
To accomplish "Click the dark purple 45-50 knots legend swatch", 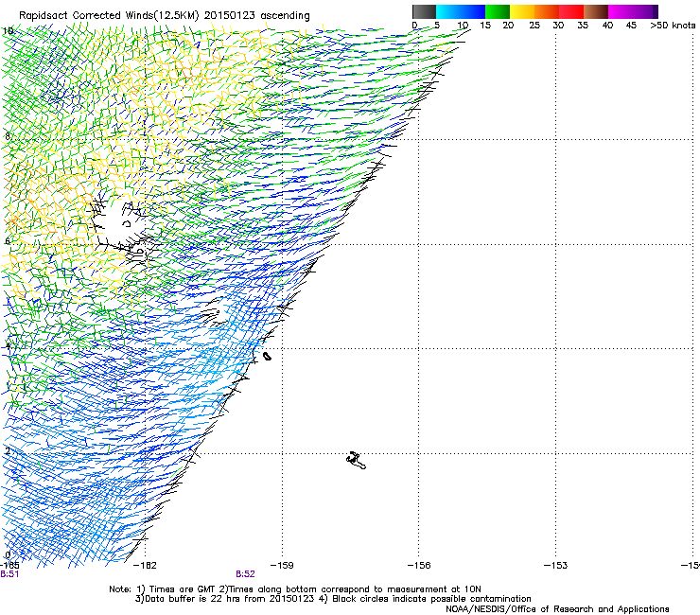I will click(645, 11).
